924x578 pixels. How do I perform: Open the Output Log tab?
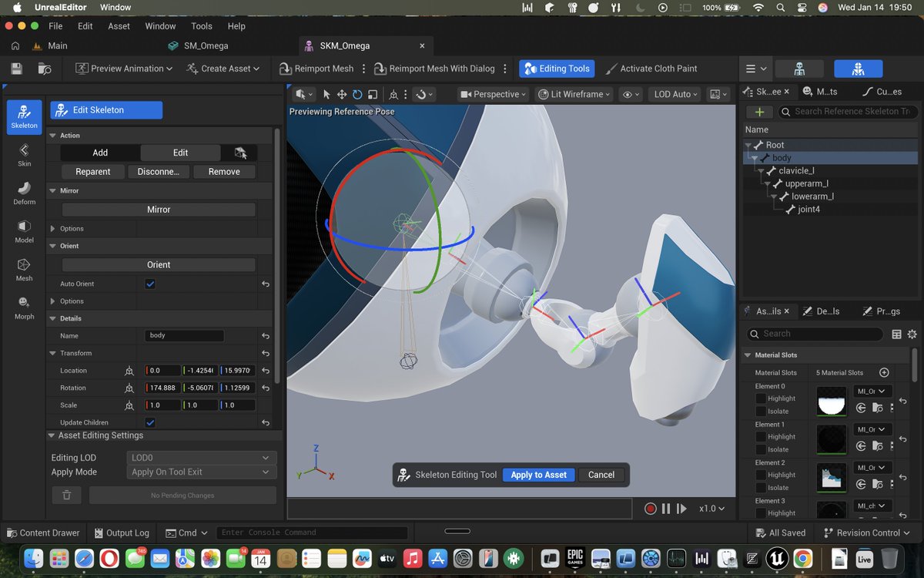click(122, 533)
